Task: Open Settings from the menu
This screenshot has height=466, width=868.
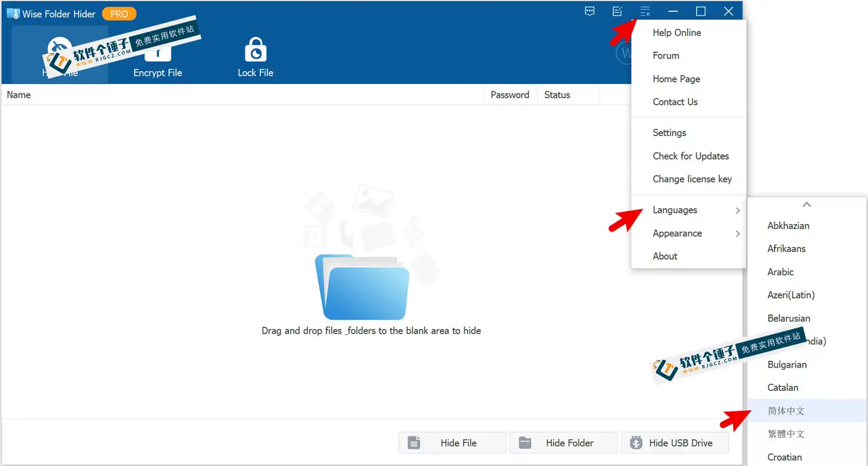Action: pyautogui.click(x=689, y=133)
